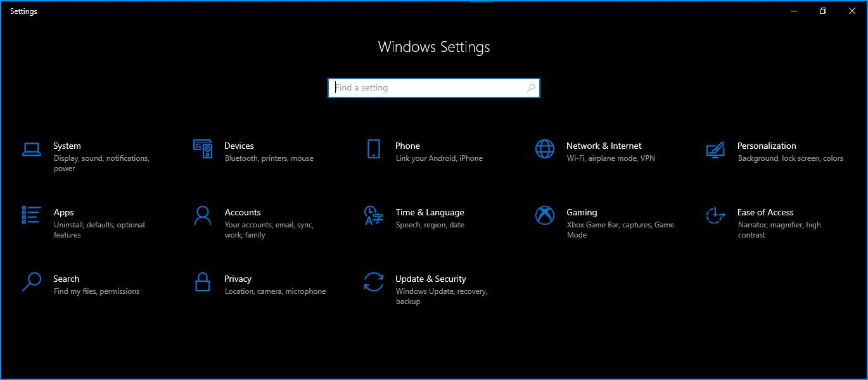Open the Search magnifying glass category icon
868x380 pixels.
point(32,282)
